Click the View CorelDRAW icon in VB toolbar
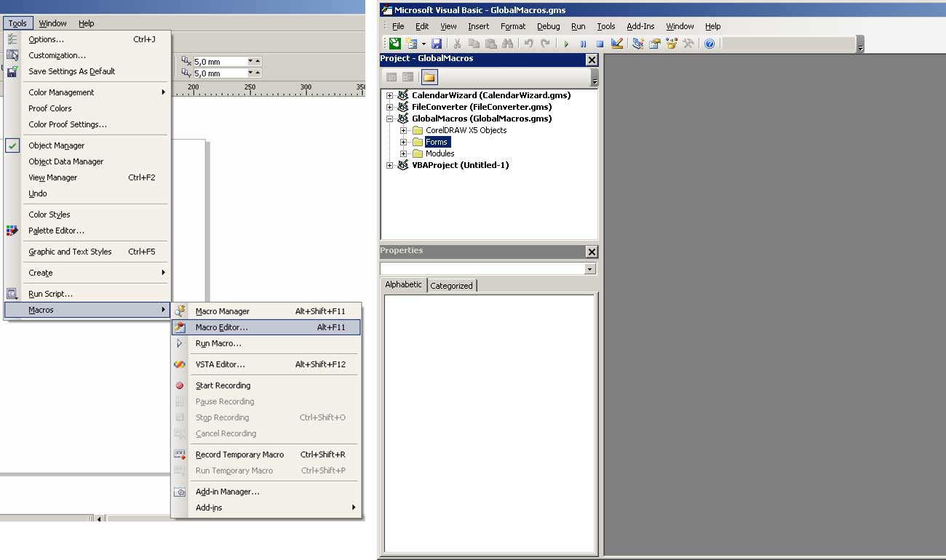This screenshot has height=560, width=946. point(394,44)
